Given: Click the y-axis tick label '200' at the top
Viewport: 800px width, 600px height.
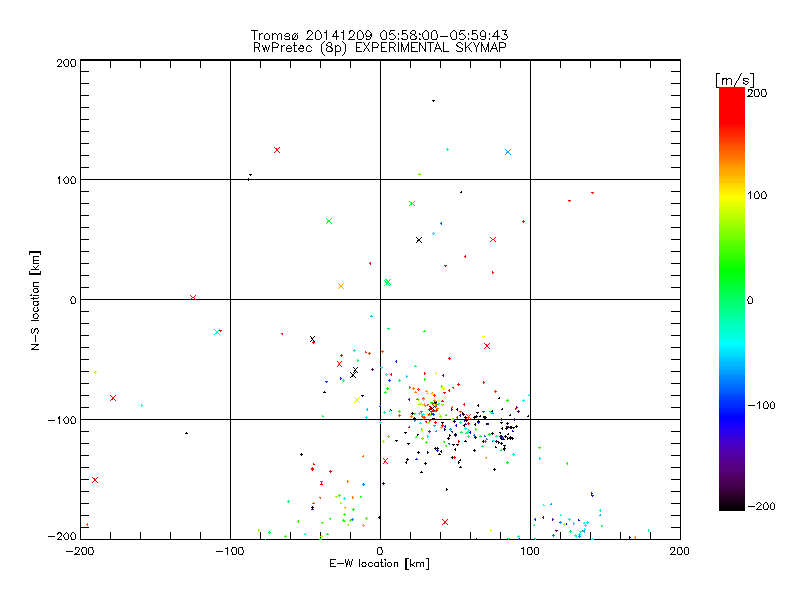Looking at the screenshot, I should coord(66,63).
